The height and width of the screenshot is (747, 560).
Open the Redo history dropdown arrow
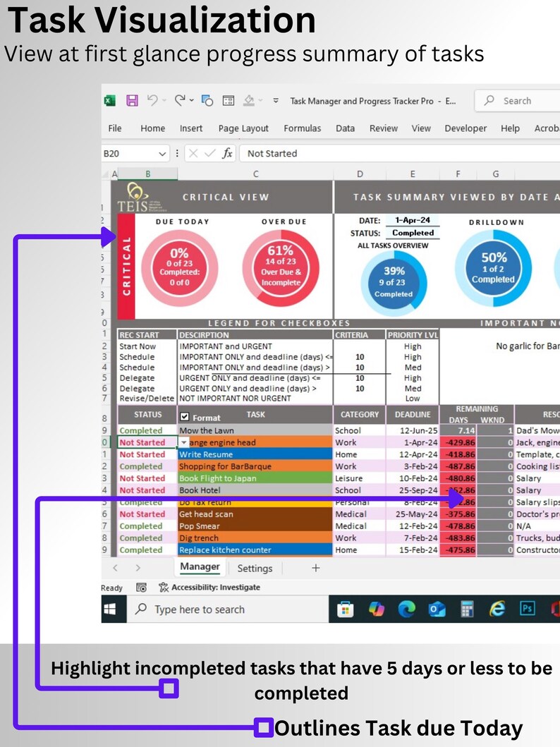[x=191, y=100]
